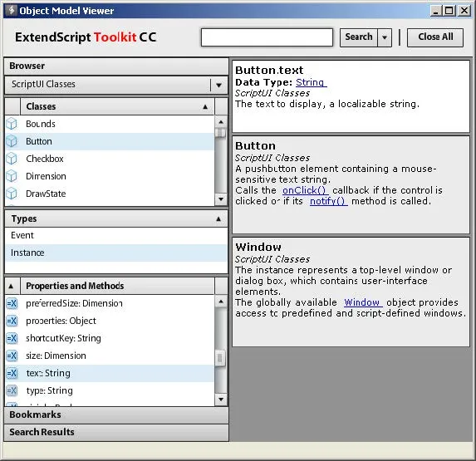Image resolution: width=476 pixels, height=461 pixels.
Task: Click Properties list scroll up arrow
Action: click(221, 301)
